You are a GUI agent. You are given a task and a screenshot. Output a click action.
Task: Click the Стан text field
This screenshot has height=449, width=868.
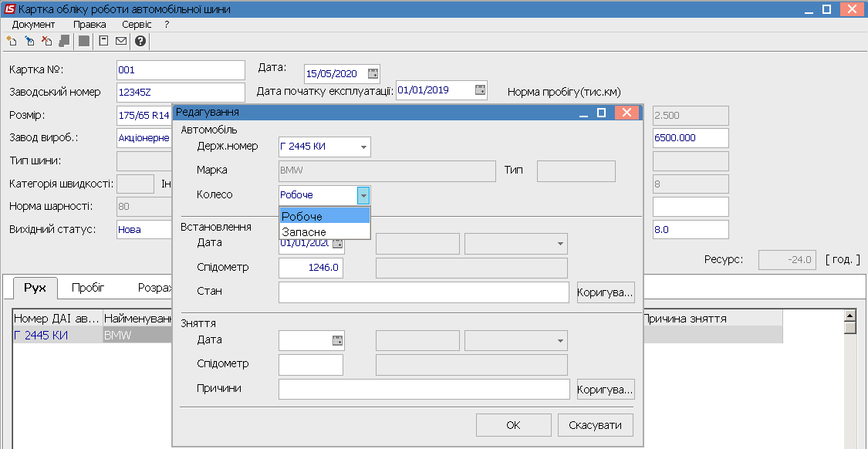(424, 292)
